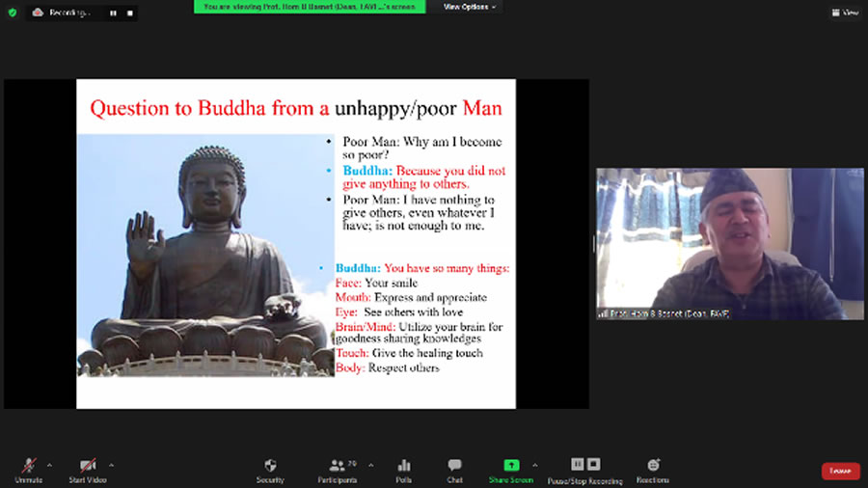
Task: Open the Polls icon
Action: coord(404,471)
